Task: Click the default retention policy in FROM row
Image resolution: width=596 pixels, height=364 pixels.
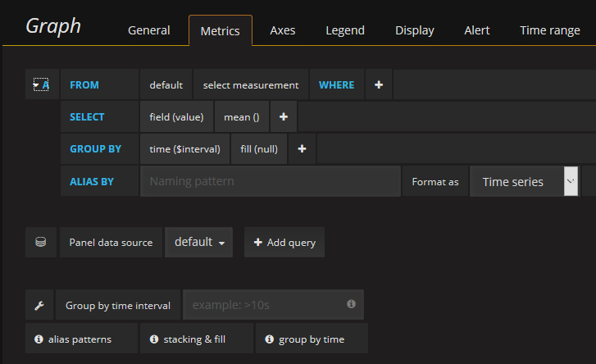Action: pyautogui.click(x=166, y=84)
